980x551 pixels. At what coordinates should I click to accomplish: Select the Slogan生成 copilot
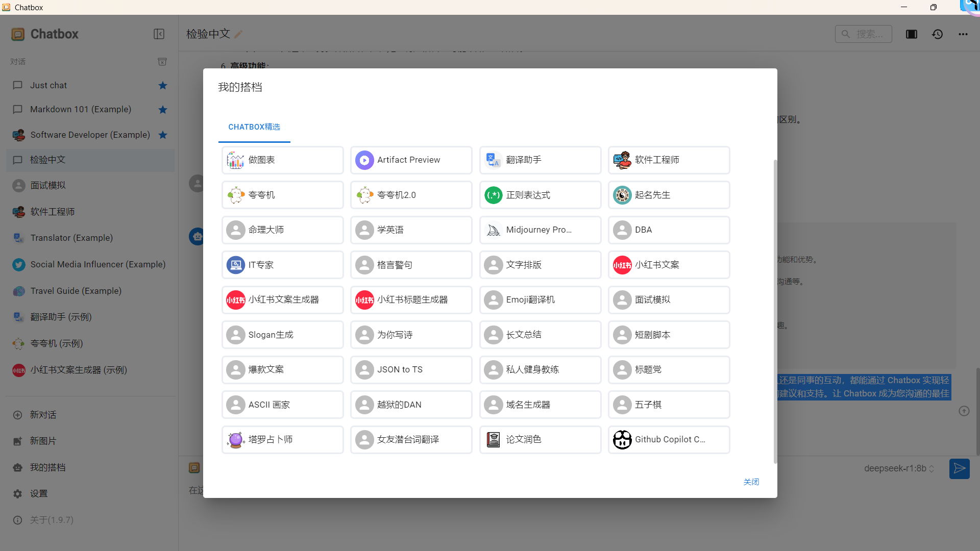coord(283,335)
